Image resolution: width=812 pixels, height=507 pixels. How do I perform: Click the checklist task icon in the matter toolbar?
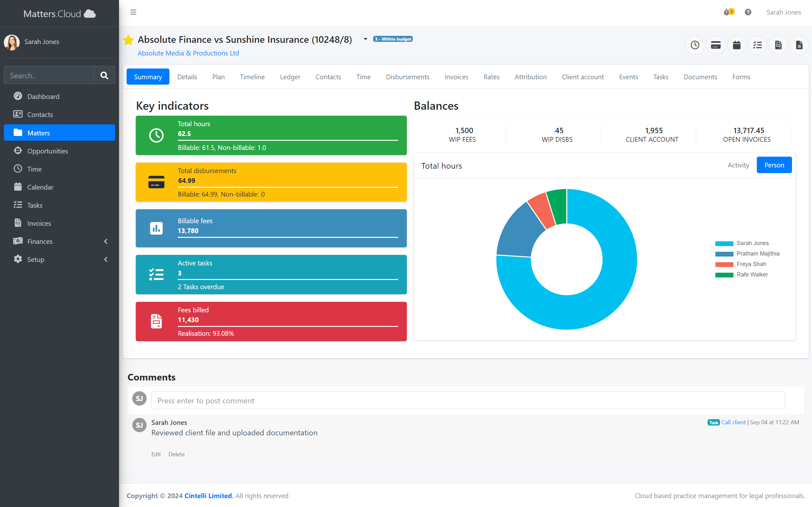pos(757,45)
